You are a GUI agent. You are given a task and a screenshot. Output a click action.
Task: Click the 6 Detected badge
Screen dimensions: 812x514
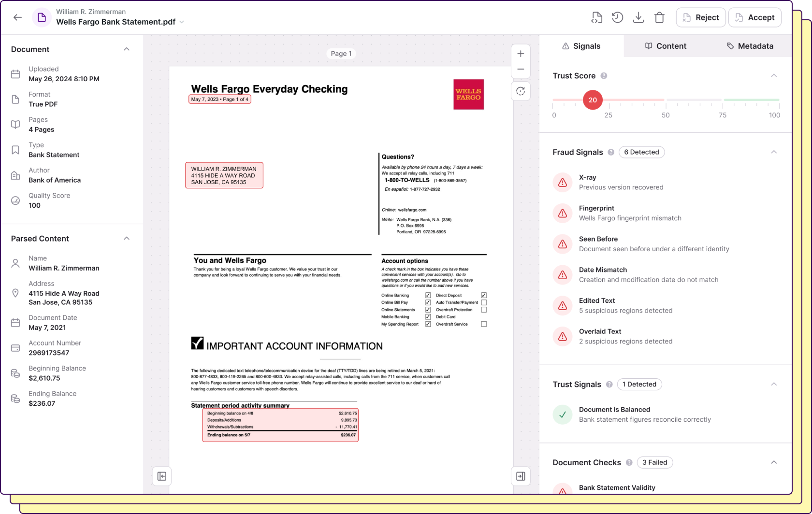tap(641, 152)
